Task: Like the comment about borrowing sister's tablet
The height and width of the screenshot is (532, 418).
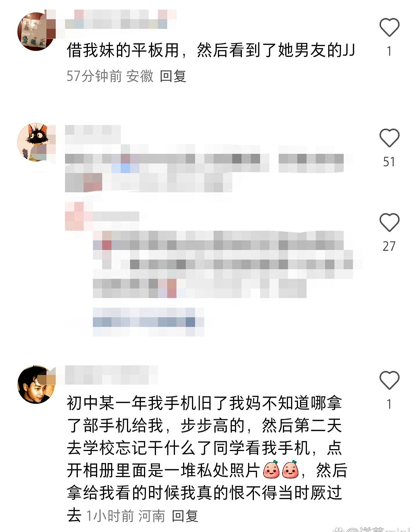Action: click(x=389, y=27)
